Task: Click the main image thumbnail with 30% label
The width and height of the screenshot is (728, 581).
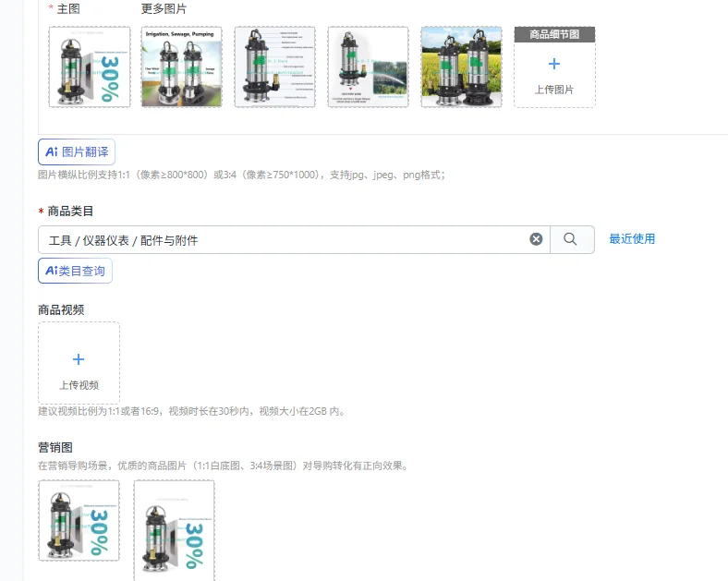Action: click(x=90, y=67)
